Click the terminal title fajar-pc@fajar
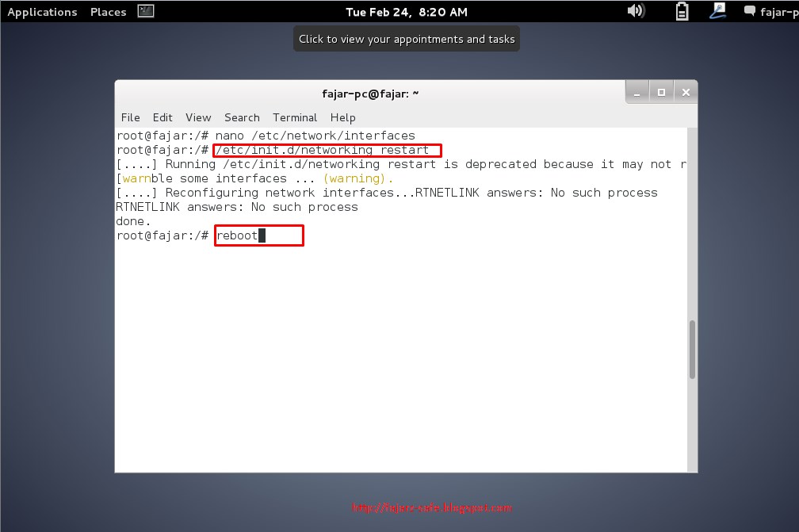Screen dimensions: 799x532 [370, 94]
